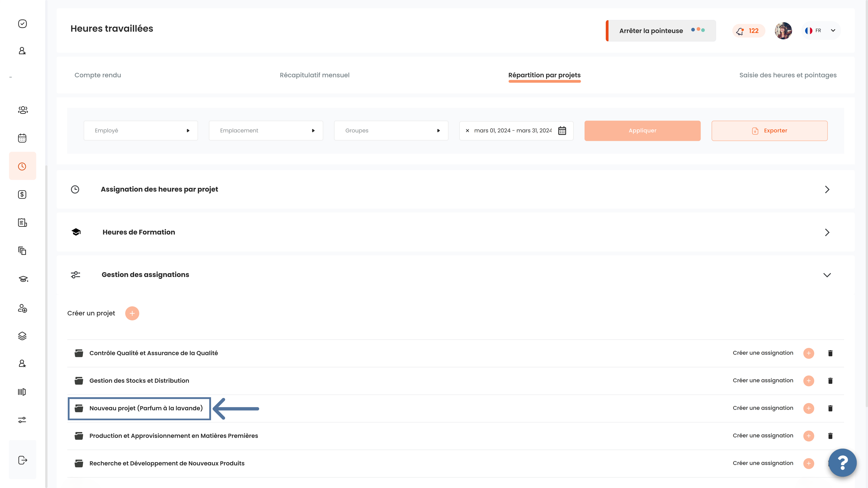Open the Emplacement dropdown filter
Viewport: 868px width, 488px height.
coord(266,131)
